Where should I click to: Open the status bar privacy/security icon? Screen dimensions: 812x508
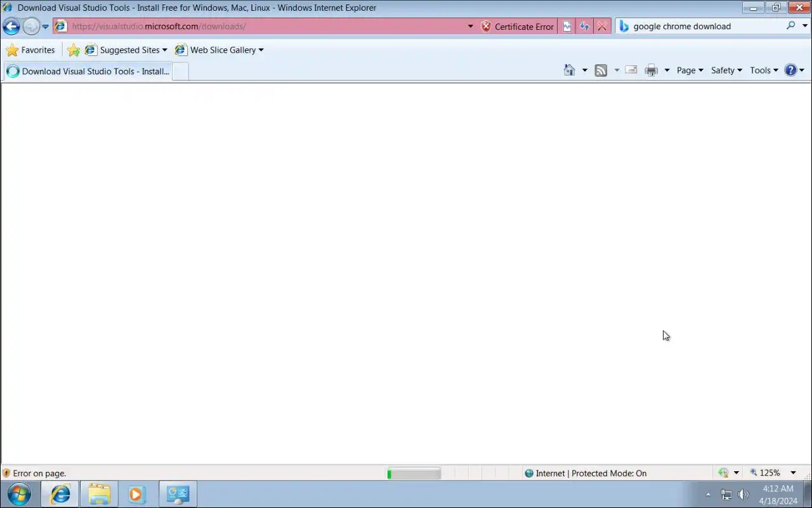point(723,473)
